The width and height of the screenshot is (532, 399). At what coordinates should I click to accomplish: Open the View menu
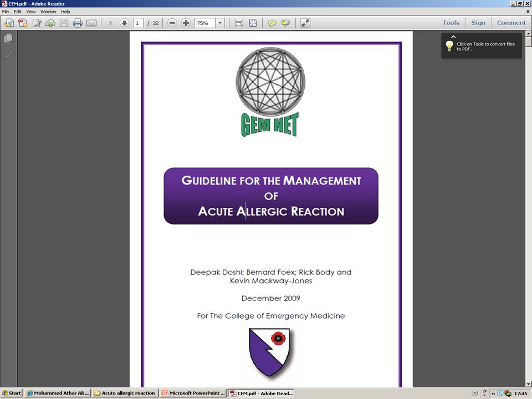click(x=31, y=12)
